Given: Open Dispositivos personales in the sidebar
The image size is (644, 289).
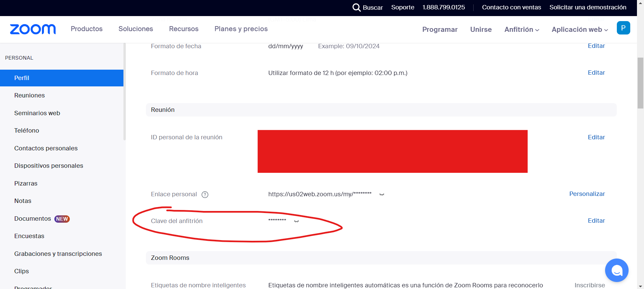Looking at the screenshot, I should point(49,166).
